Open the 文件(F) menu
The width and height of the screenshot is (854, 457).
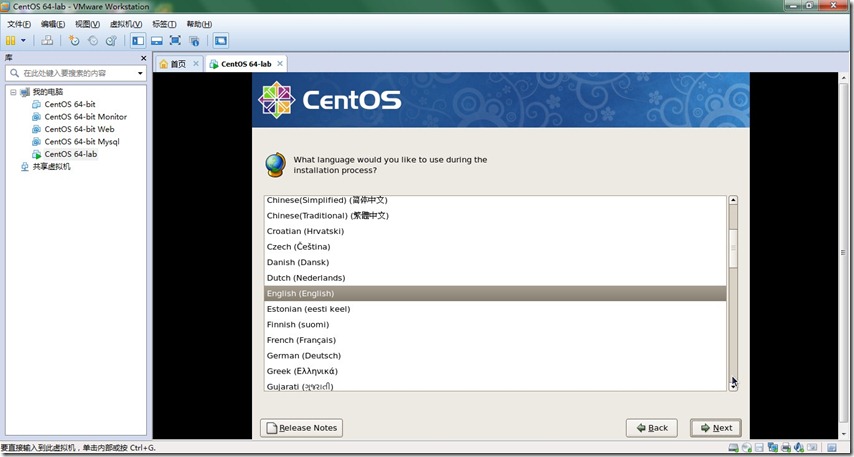pyautogui.click(x=19, y=24)
